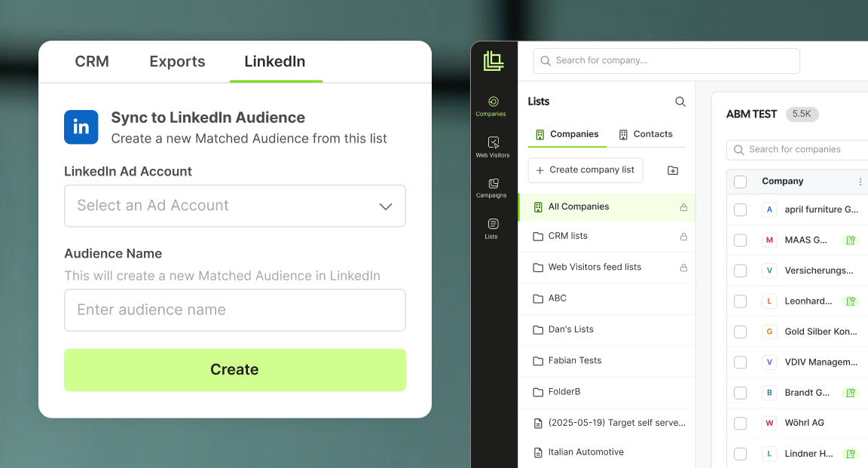Select the LinkedIn tab
The image size is (868, 468).
pyautogui.click(x=275, y=62)
